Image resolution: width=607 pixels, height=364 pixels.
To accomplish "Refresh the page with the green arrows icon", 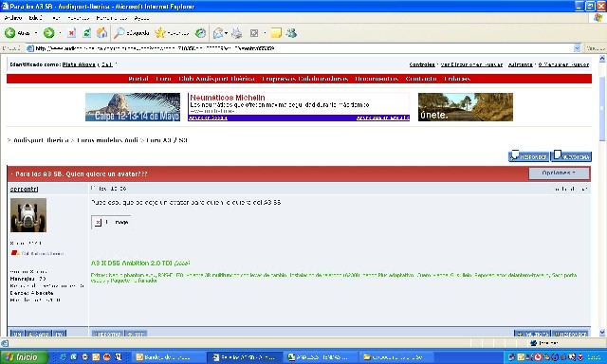I will click(87, 33).
